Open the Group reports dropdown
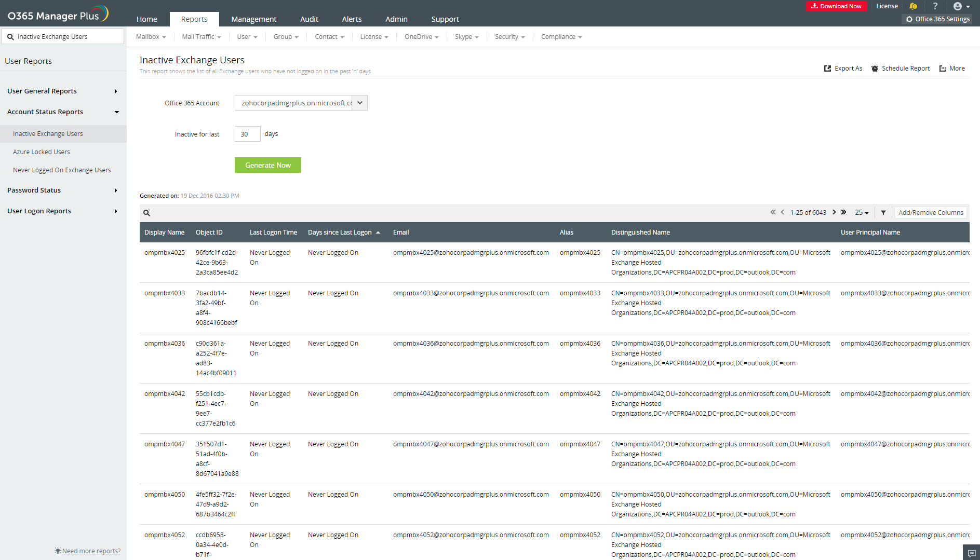 click(x=286, y=37)
